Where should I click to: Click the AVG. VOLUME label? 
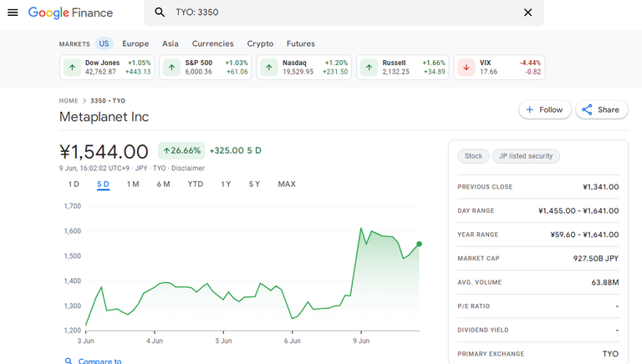[480, 282]
